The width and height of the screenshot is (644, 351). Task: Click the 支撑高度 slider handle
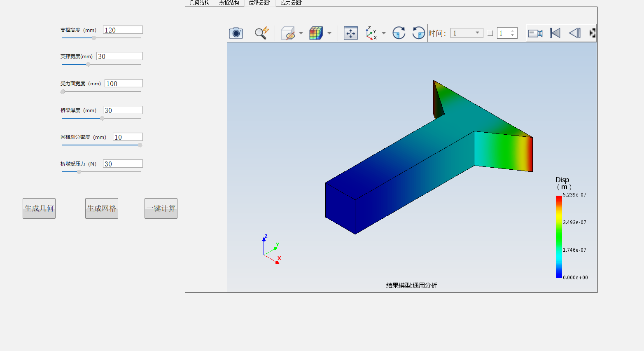94,38
